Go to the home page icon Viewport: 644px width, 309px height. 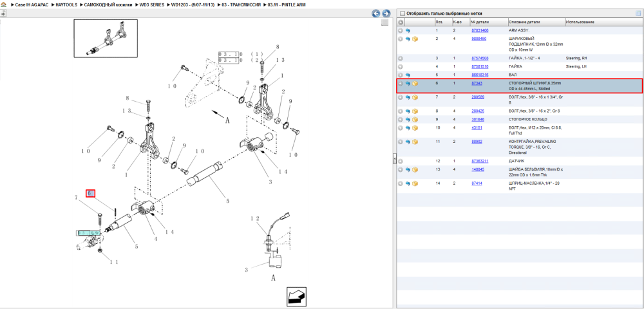[x=3, y=4]
